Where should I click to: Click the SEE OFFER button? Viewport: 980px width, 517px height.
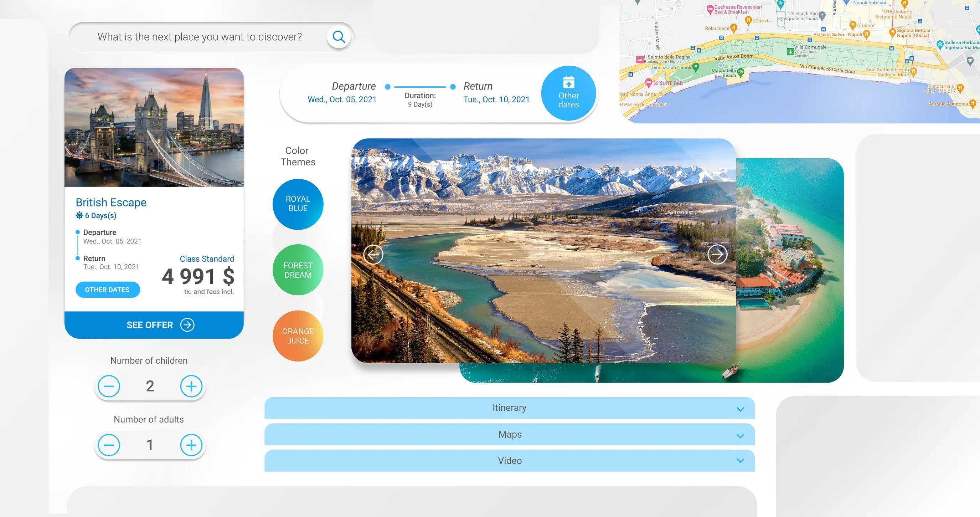click(x=154, y=325)
